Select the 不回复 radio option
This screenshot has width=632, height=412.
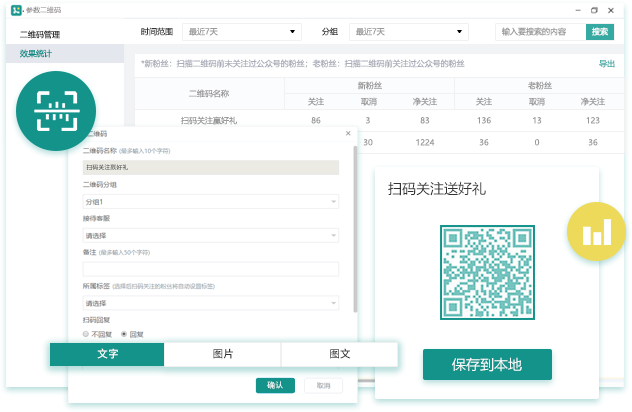tap(86, 333)
